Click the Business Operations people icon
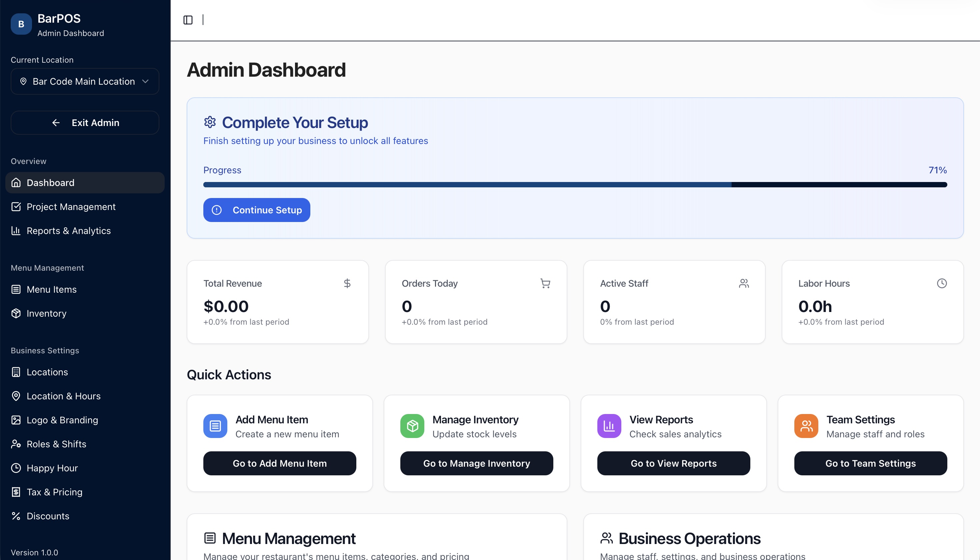 [x=607, y=538]
